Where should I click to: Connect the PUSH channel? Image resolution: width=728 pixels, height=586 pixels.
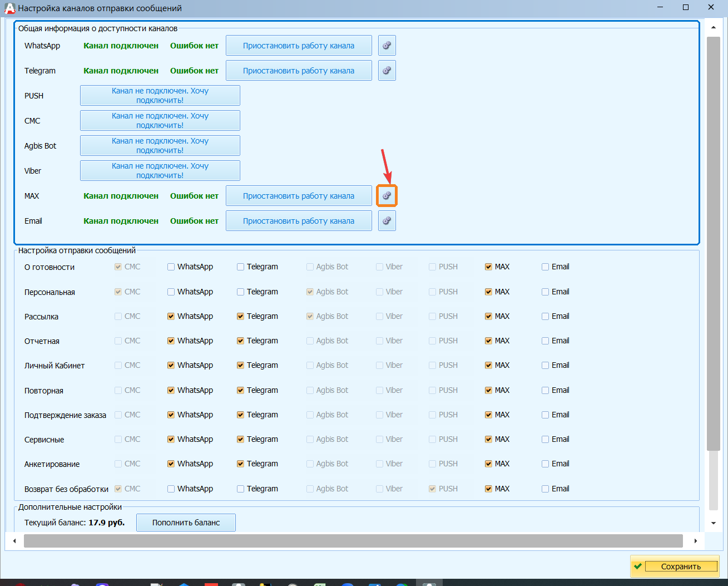pyautogui.click(x=160, y=96)
